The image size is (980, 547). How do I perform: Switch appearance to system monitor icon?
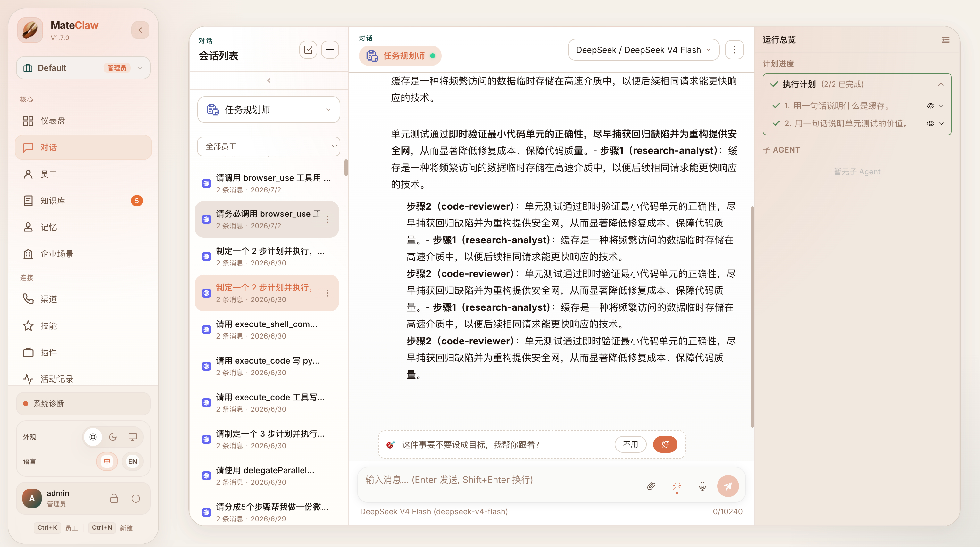click(x=132, y=437)
